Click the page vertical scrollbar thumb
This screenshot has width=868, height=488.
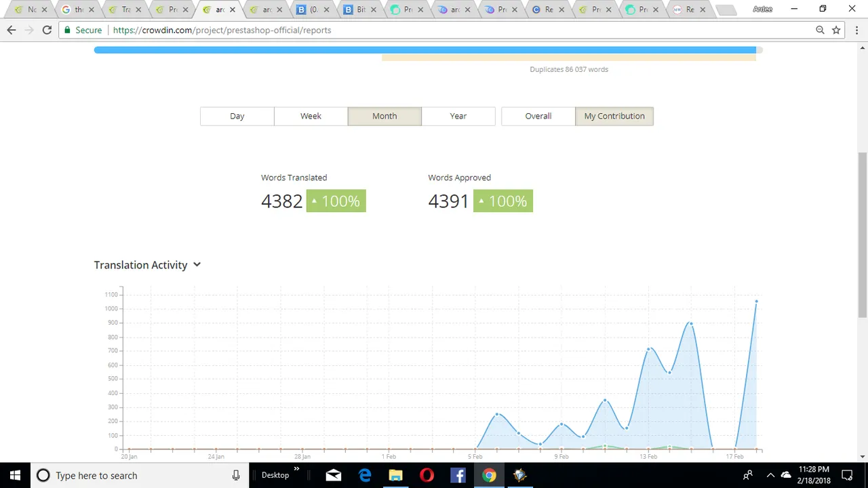pos(863,235)
